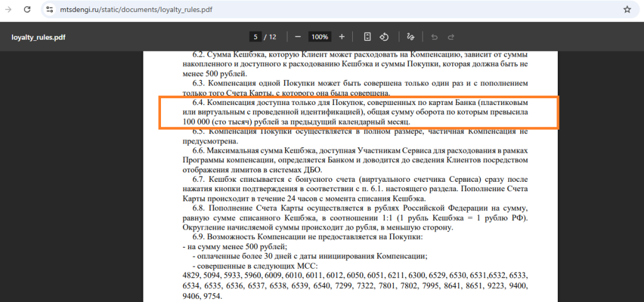Click the redo arrow in PDF toolbar
The image size is (644, 302).
click(x=452, y=36)
